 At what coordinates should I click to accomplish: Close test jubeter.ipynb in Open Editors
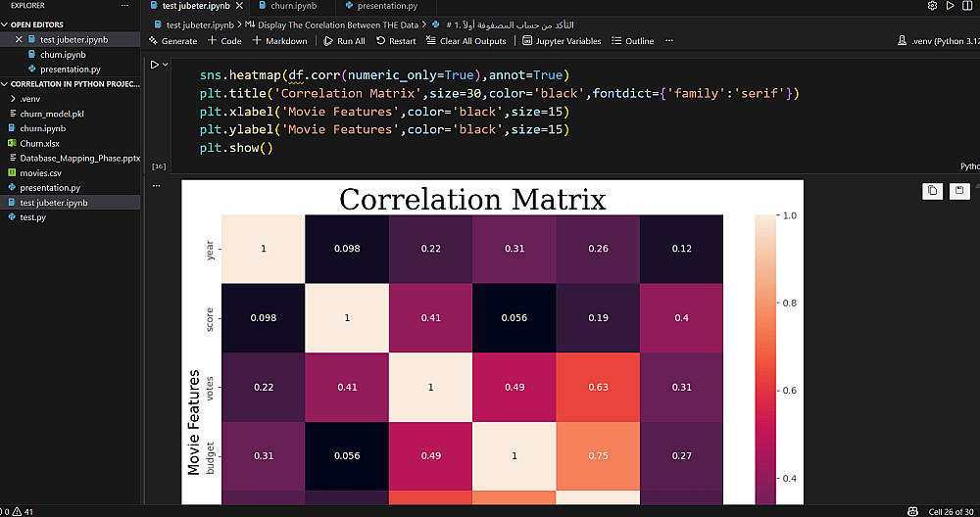(x=19, y=39)
